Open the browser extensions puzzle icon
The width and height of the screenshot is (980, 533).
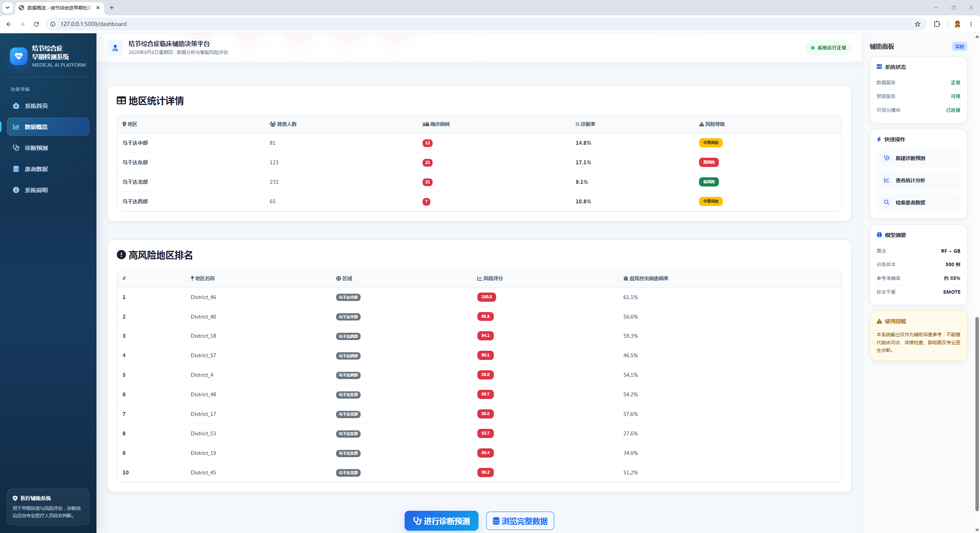tap(937, 24)
